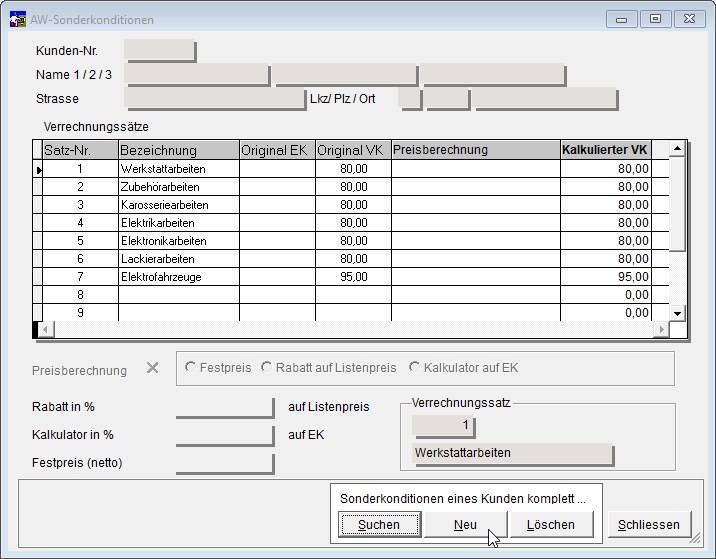Viewport: 716px width, 559px height.
Task: Click the vertical scrollbar thumb of table
Action: click(677, 204)
